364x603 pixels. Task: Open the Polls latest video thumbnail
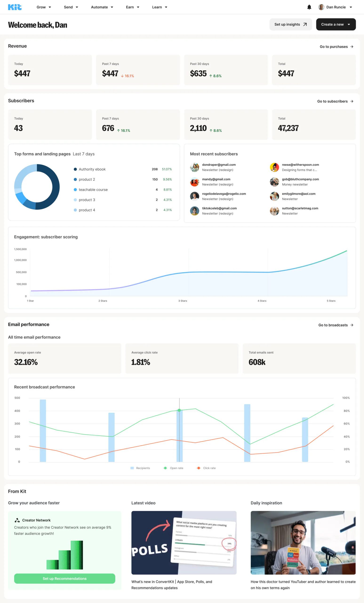pos(184,542)
